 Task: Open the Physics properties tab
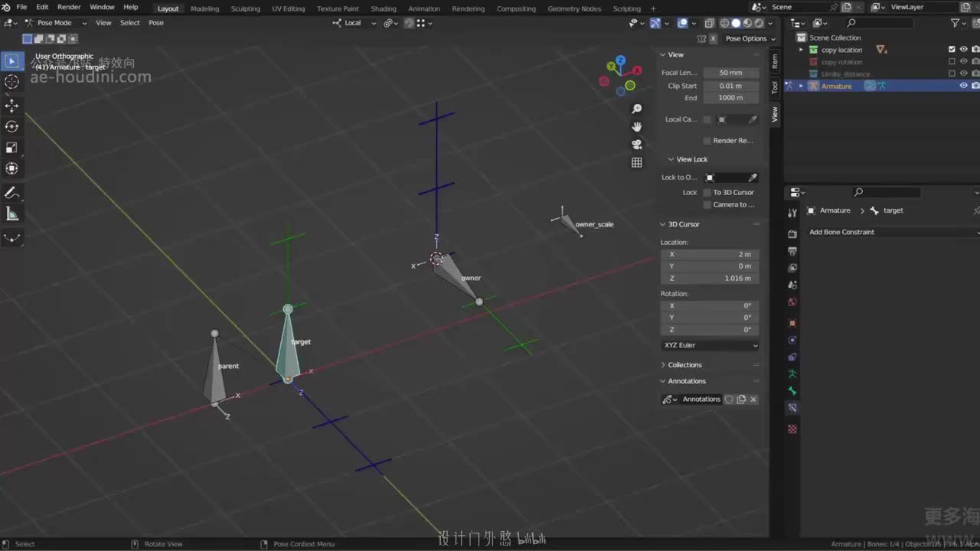tap(792, 341)
